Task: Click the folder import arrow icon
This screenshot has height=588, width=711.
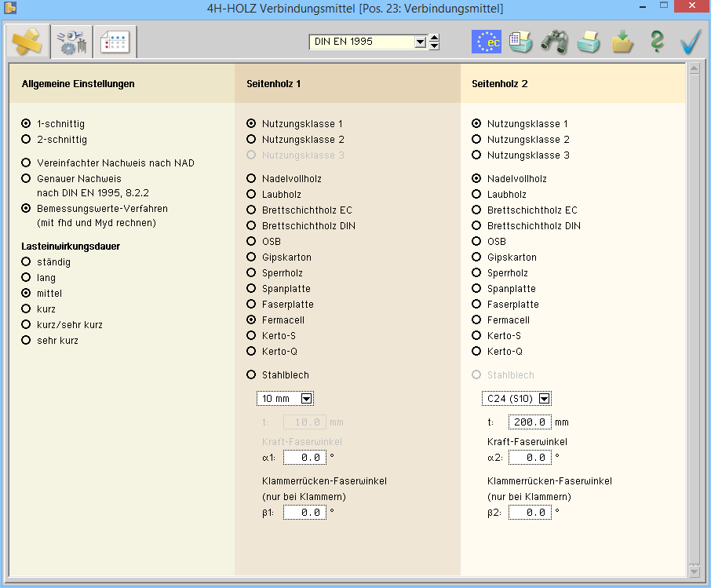Action: pos(622,42)
